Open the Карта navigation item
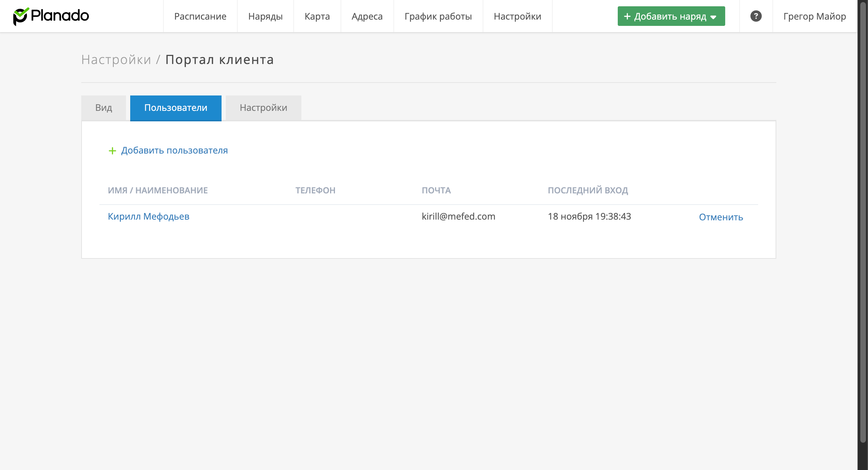Image resolution: width=868 pixels, height=470 pixels. (317, 16)
